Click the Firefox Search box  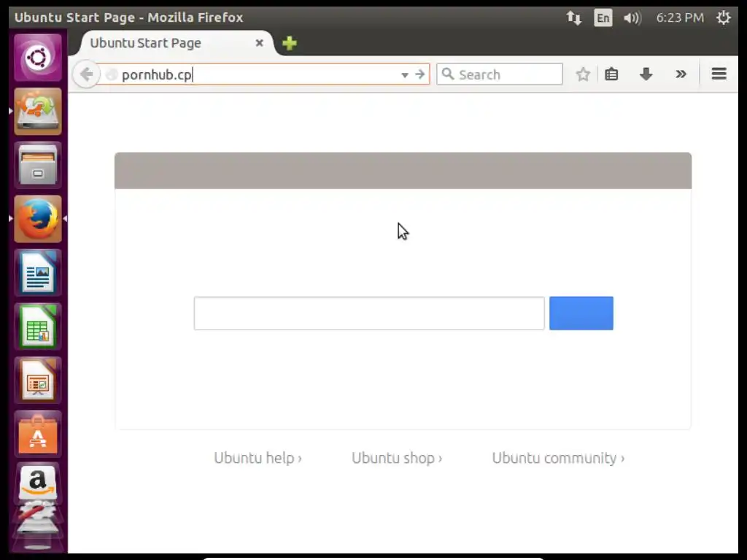500,74
